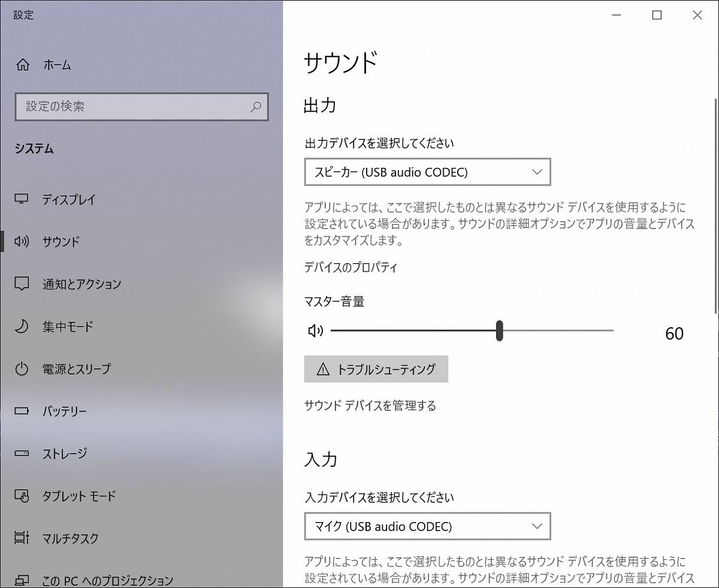Click the システム category heading
This screenshot has width=719, height=588.
pyautogui.click(x=34, y=149)
